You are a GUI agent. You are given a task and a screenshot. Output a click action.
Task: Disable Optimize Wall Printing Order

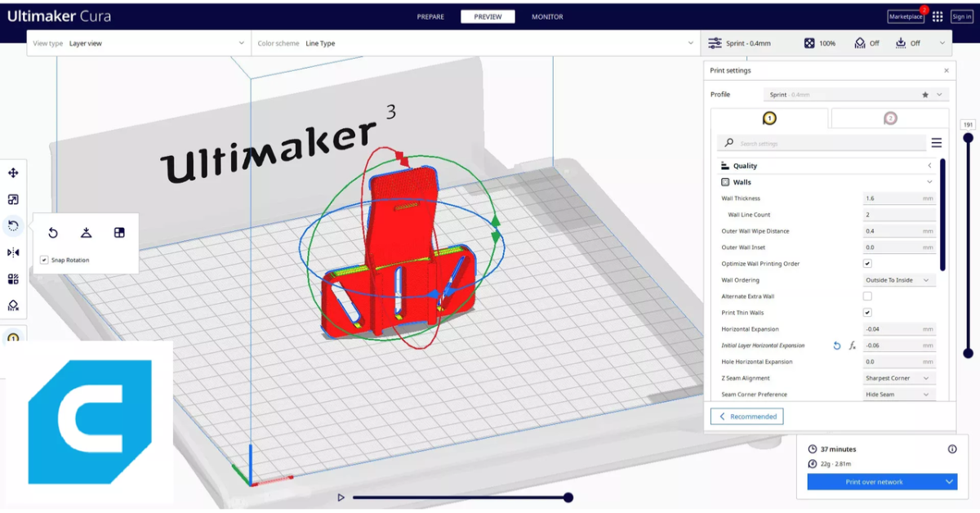tap(867, 263)
